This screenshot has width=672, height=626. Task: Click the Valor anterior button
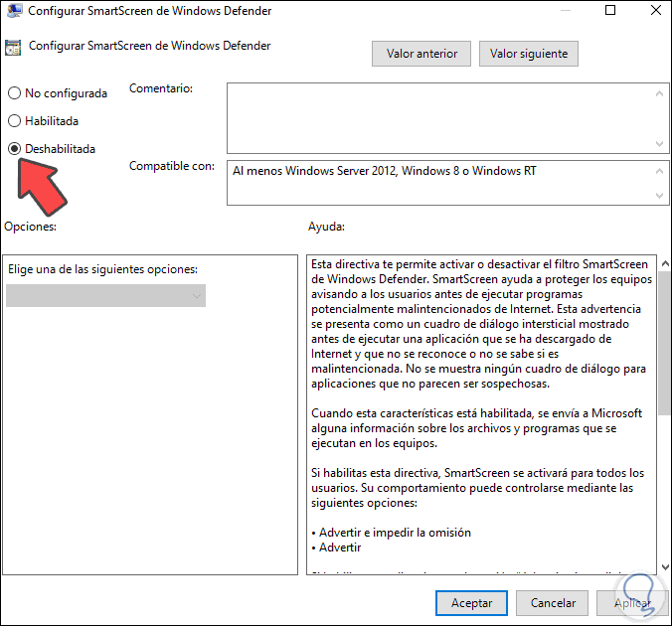coord(421,54)
